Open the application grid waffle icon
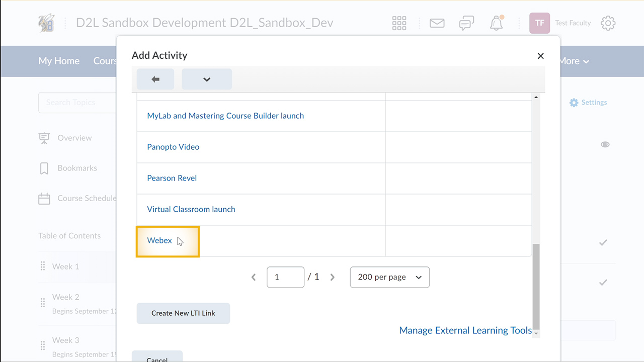644x362 pixels. pos(399,23)
